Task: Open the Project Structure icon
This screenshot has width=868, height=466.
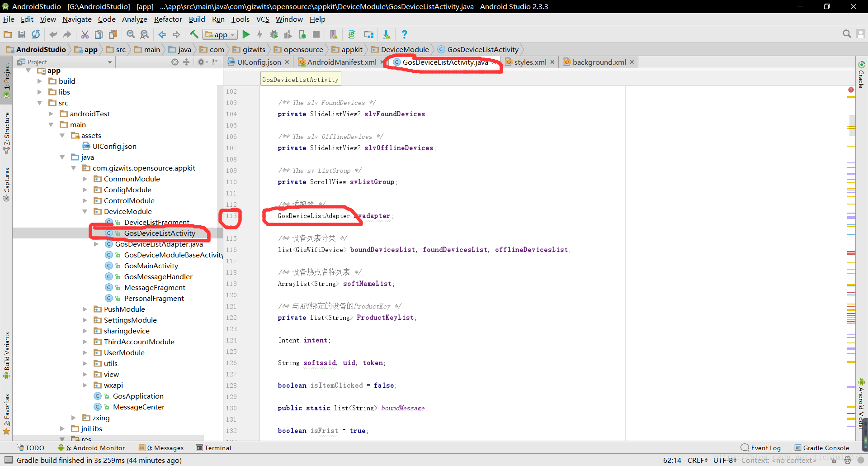Action: pyautogui.click(x=369, y=34)
